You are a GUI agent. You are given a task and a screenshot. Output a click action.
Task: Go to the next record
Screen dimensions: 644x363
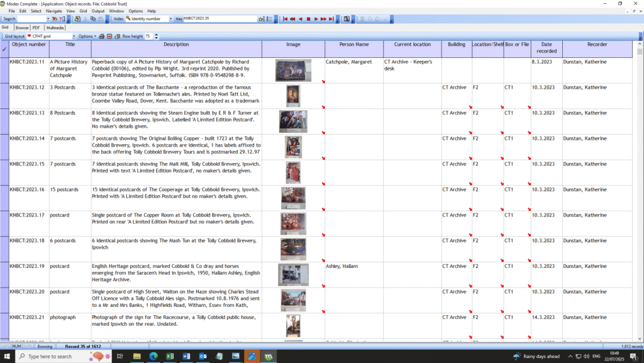pos(316,19)
